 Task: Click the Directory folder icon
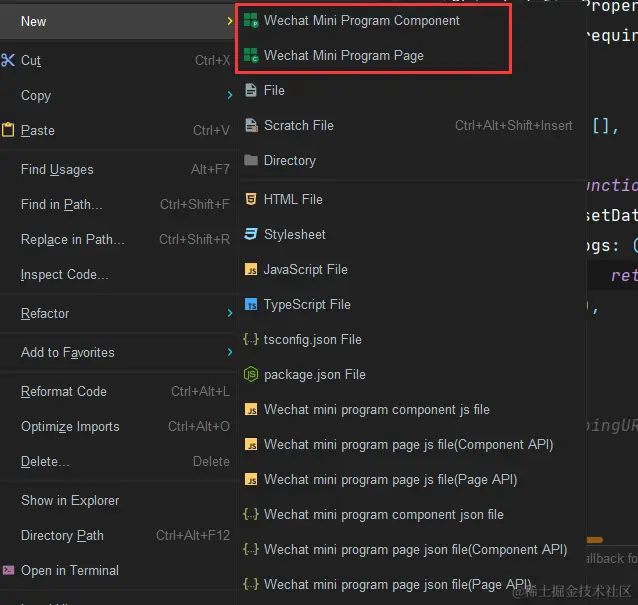tap(251, 160)
